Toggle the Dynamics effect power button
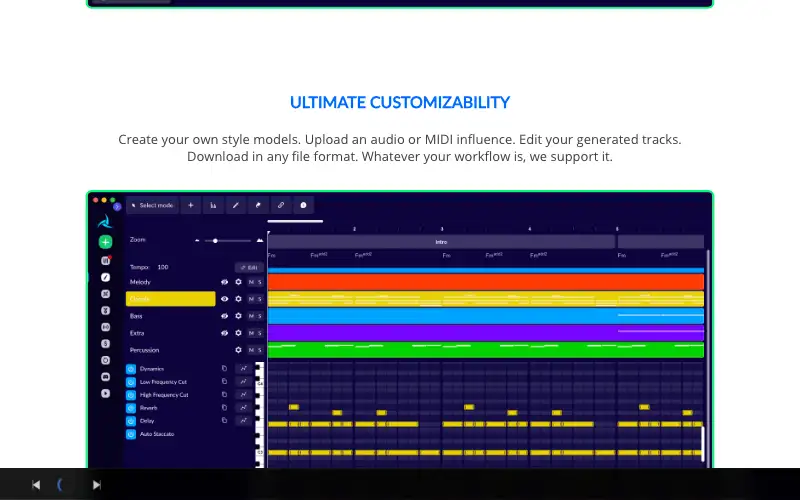 point(131,369)
